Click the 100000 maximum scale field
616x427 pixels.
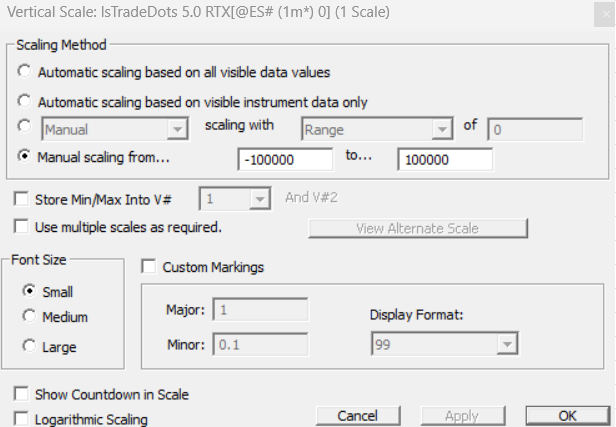coord(444,159)
